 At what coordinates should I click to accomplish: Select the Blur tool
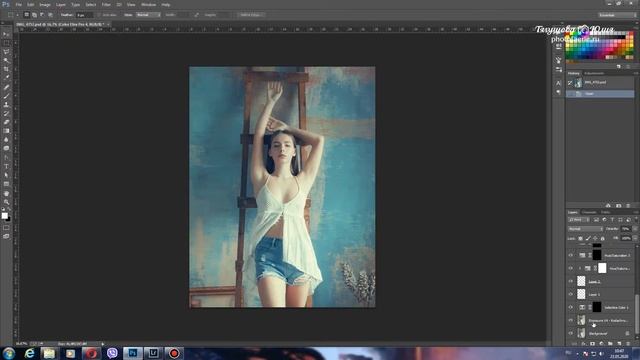pos(6,140)
